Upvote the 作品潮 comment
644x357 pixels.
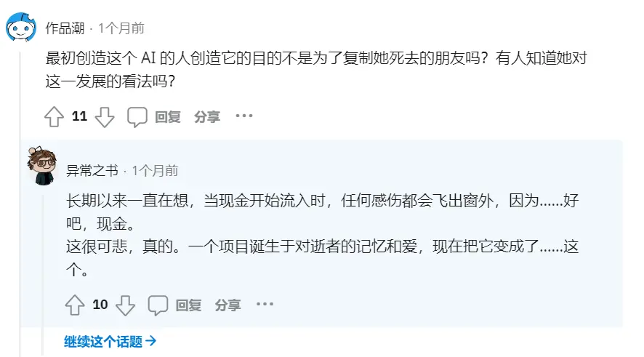pyautogui.click(x=55, y=116)
